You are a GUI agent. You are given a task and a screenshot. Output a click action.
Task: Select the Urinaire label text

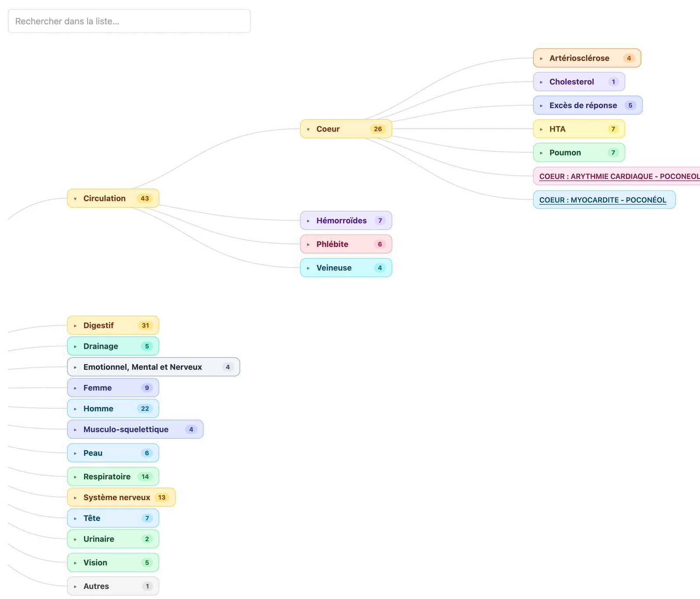[x=99, y=539]
